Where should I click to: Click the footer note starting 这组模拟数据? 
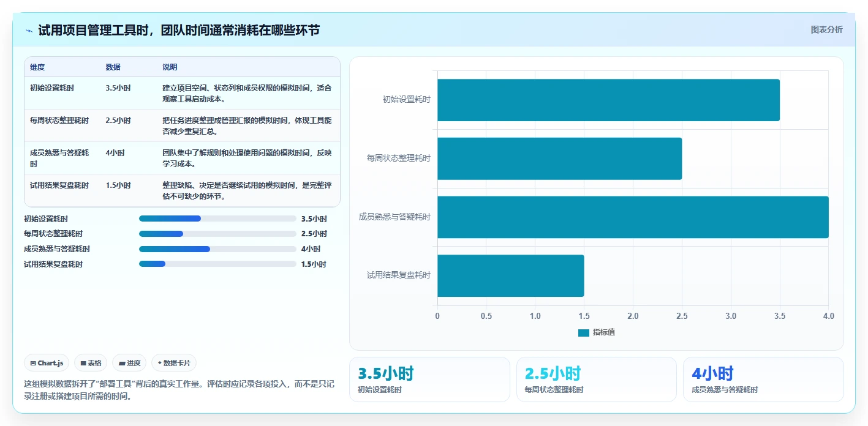coord(179,390)
